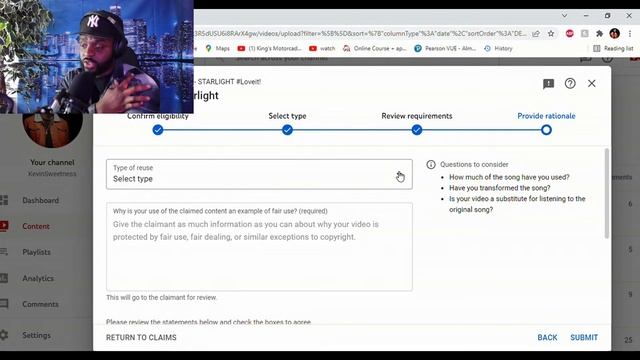Click 'Have you transformed the song?'
This screenshot has height=360, width=640.
tap(500, 188)
